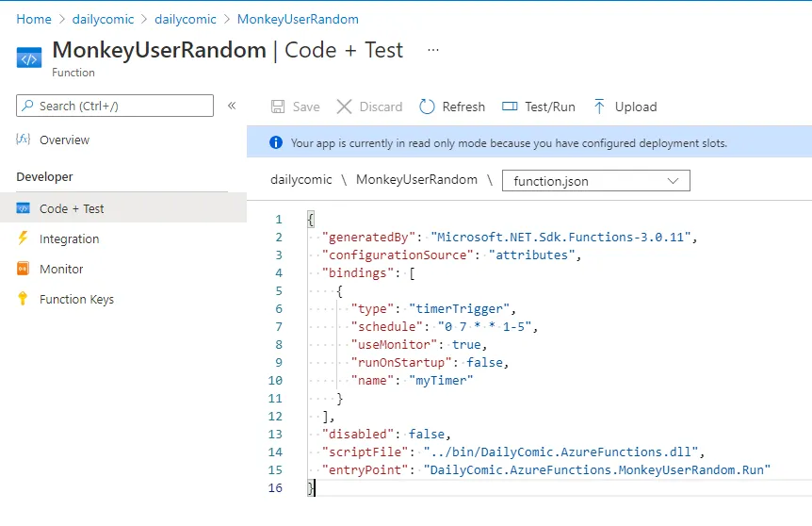Click the Upload button label

tap(636, 107)
